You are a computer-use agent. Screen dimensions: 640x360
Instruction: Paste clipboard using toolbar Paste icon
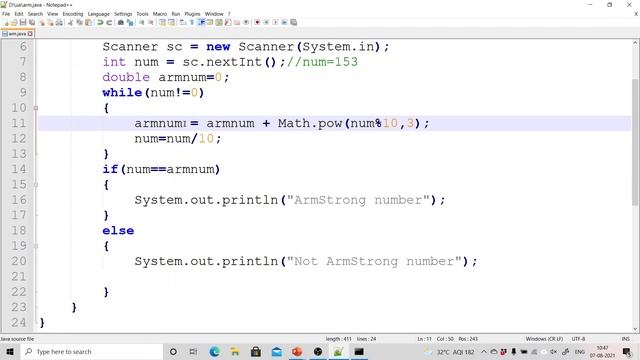[88, 22]
